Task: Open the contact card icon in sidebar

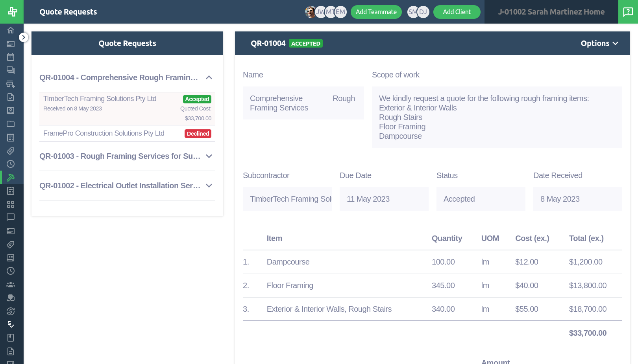Action: click(x=11, y=110)
